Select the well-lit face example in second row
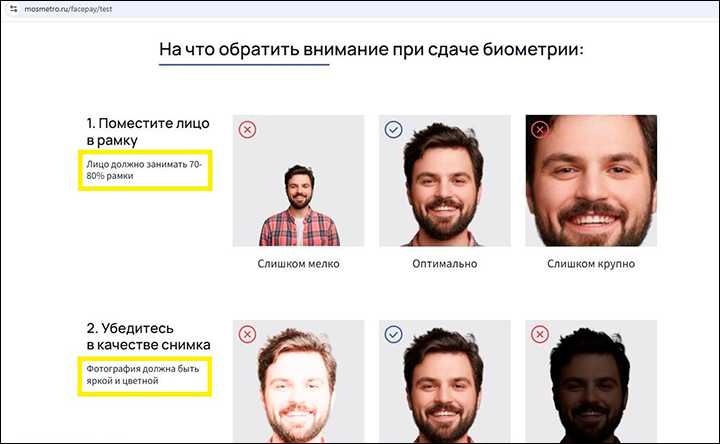The width and height of the screenshot is (720, 444). (x=445, y=382)
